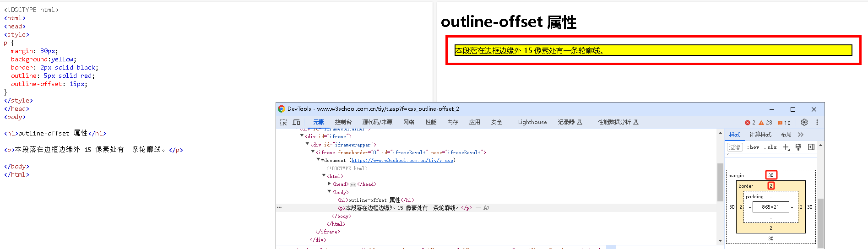The width and height of the screenshot is (868, 249).
Task: Open the Lighthouse tab
Action: tap(532, 122)
